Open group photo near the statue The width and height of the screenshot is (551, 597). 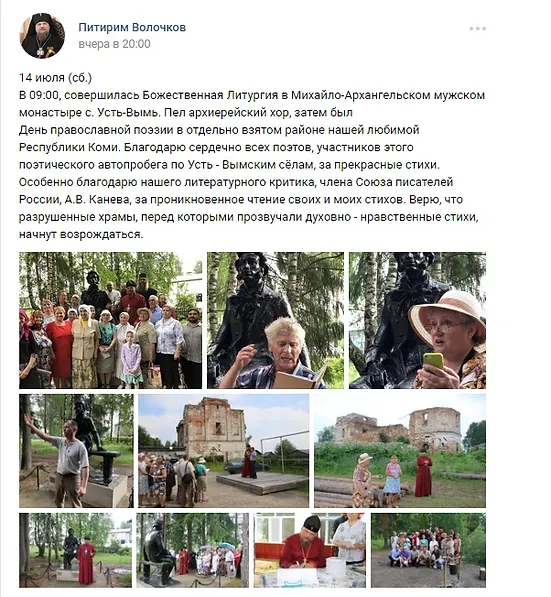[110, 320]
